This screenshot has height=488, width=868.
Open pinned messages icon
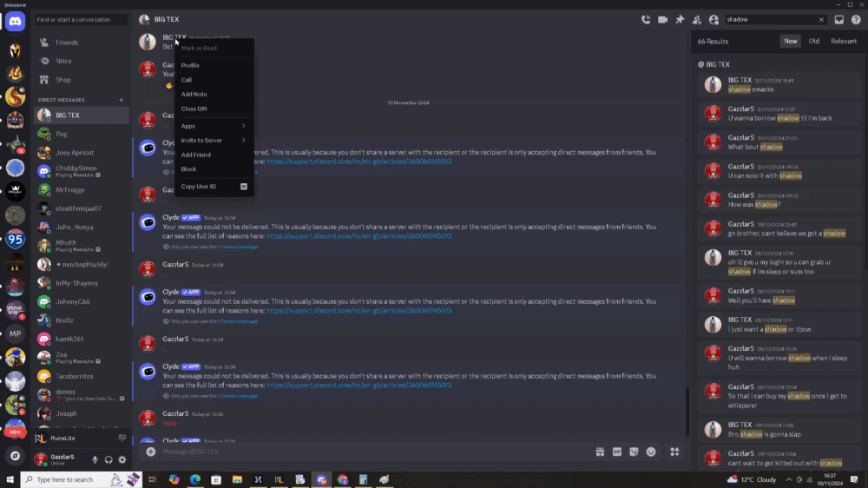tap(680, 19)
